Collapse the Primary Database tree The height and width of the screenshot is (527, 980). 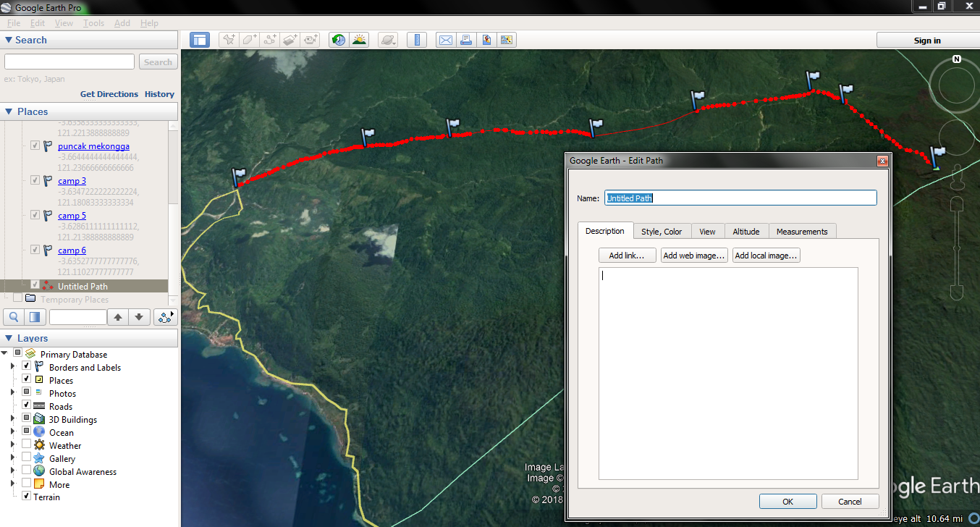(x=5, y=354)
